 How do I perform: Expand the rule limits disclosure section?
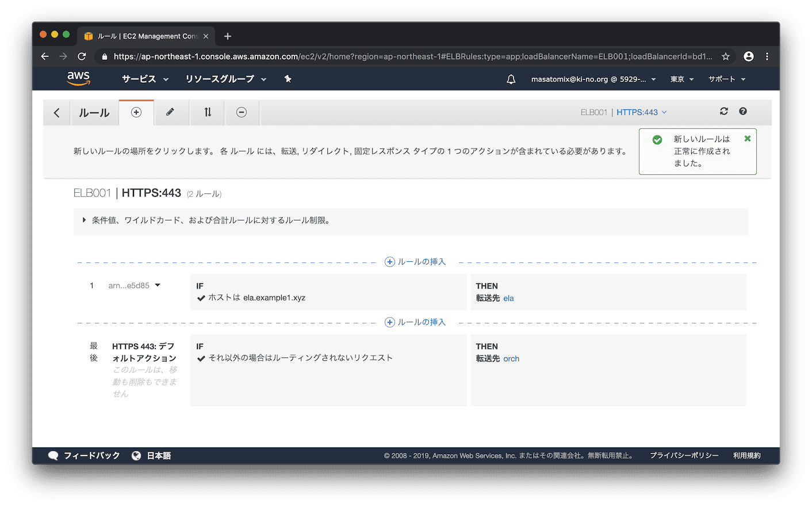(84, 220)
